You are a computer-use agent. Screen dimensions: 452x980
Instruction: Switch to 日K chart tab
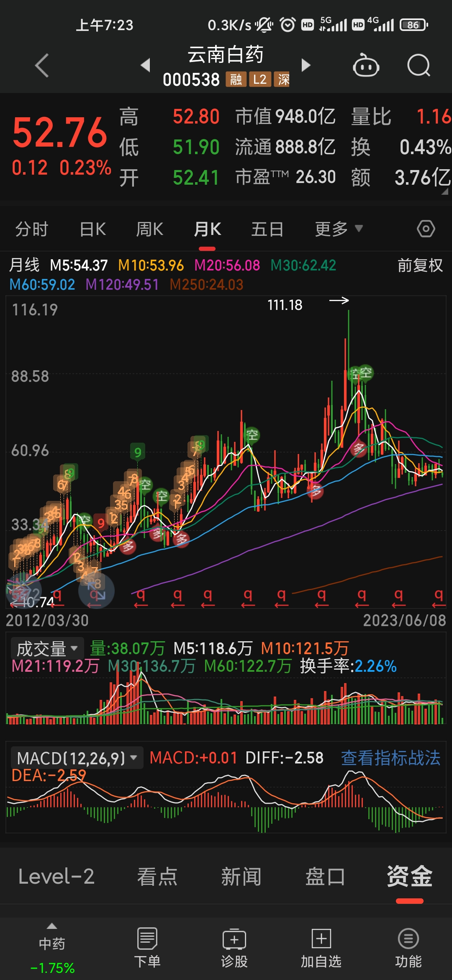pyautogui.click(x=93, y=229)
